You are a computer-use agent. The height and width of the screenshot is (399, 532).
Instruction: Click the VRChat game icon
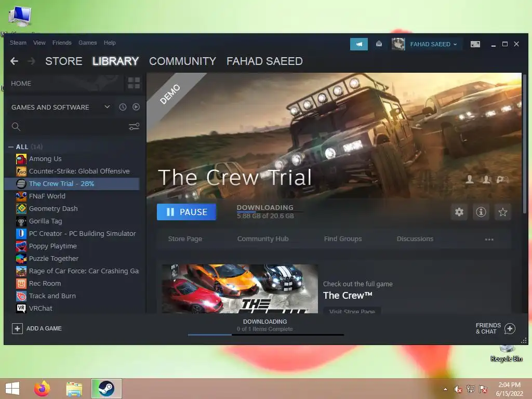pos(21,308)
